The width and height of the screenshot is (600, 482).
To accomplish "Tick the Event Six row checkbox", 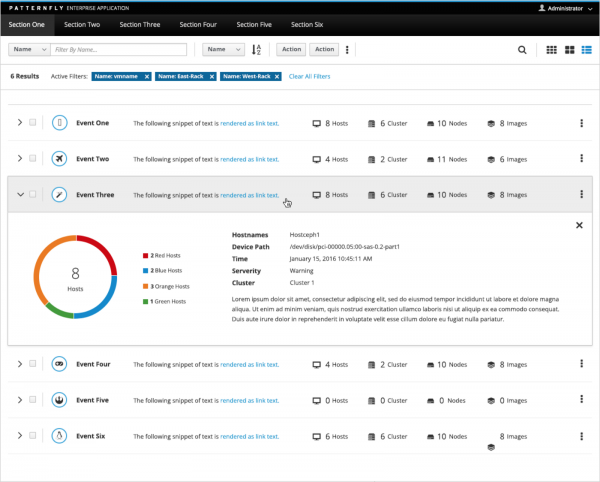I will click(33, 436).
